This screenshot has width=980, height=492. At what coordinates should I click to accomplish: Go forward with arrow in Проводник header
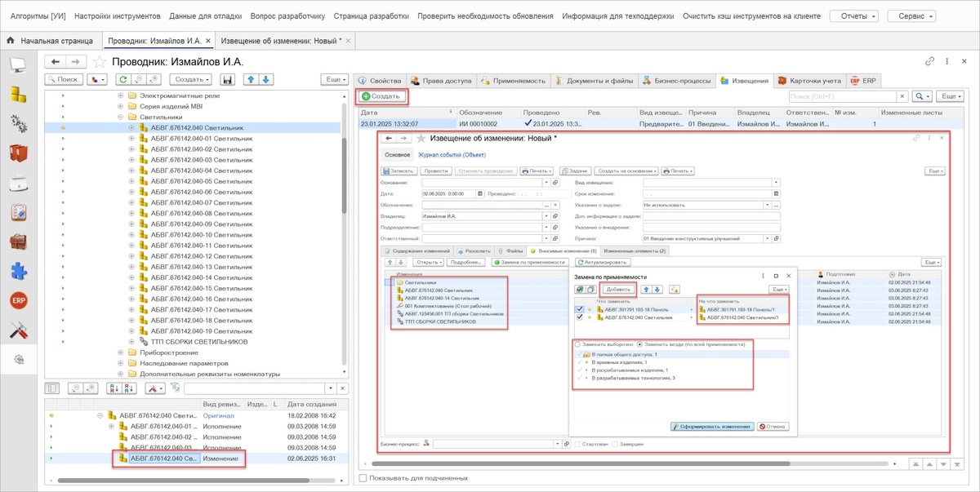(x=75, y=61)
